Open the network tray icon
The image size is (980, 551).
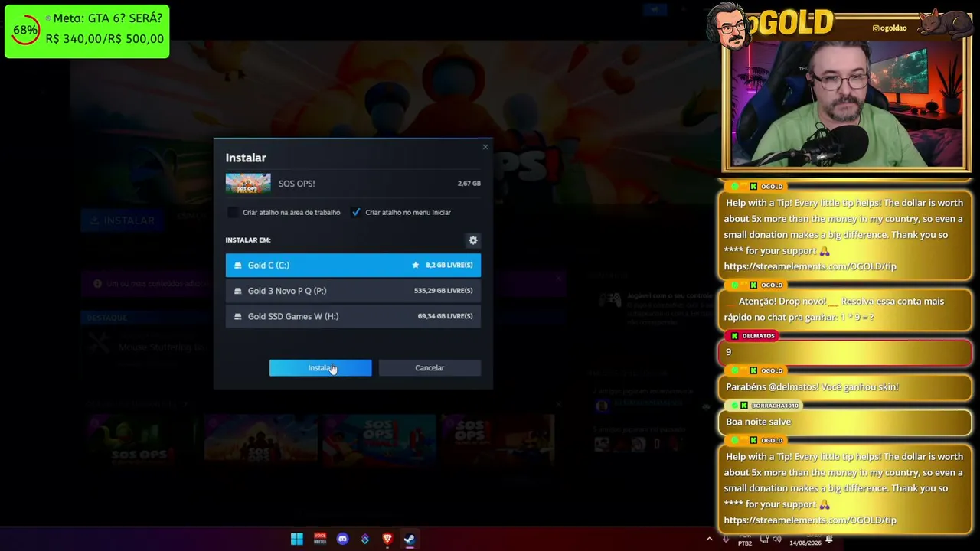pyautogui.click(x=764, y=539)
